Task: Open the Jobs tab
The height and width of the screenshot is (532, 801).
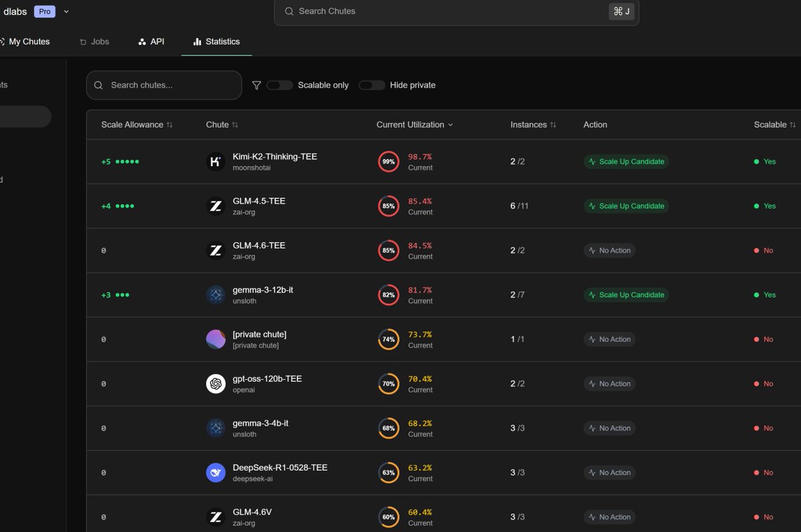Action: point(94,41)
